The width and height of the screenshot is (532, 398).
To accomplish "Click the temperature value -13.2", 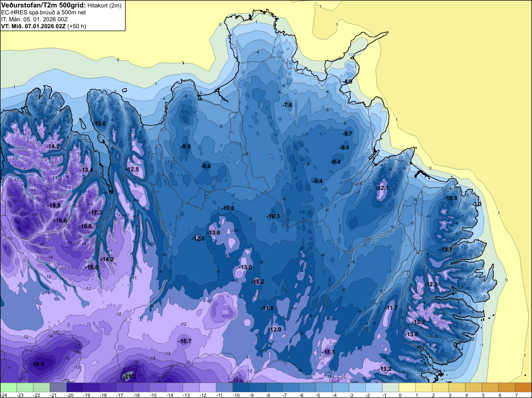I will pyautogui.click(x=385, y=369).
